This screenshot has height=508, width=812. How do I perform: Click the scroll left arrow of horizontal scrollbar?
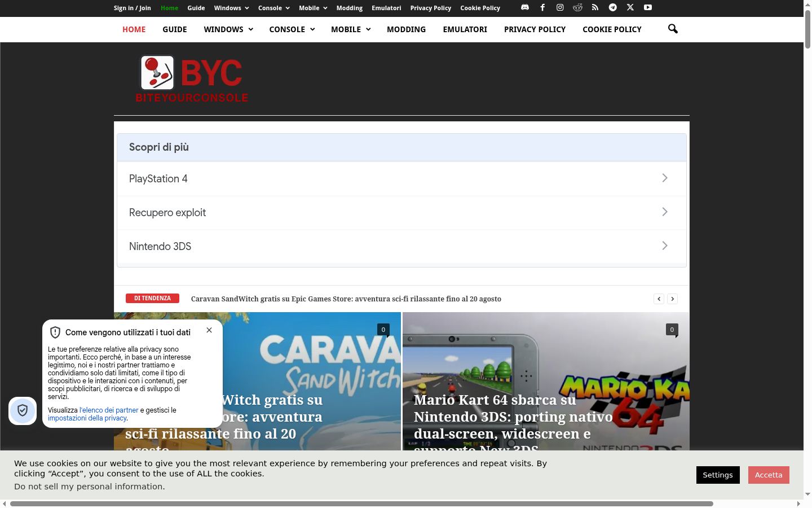(5, 503)
